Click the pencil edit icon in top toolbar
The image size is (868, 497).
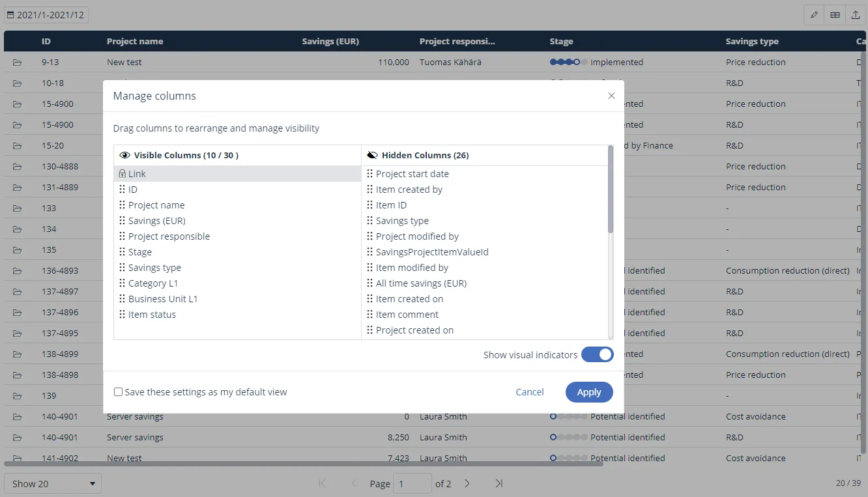coord(814,15)
